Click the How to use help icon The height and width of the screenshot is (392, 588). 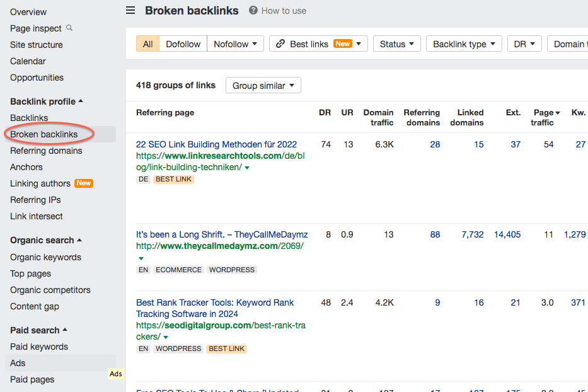click(x=253, y=10)
